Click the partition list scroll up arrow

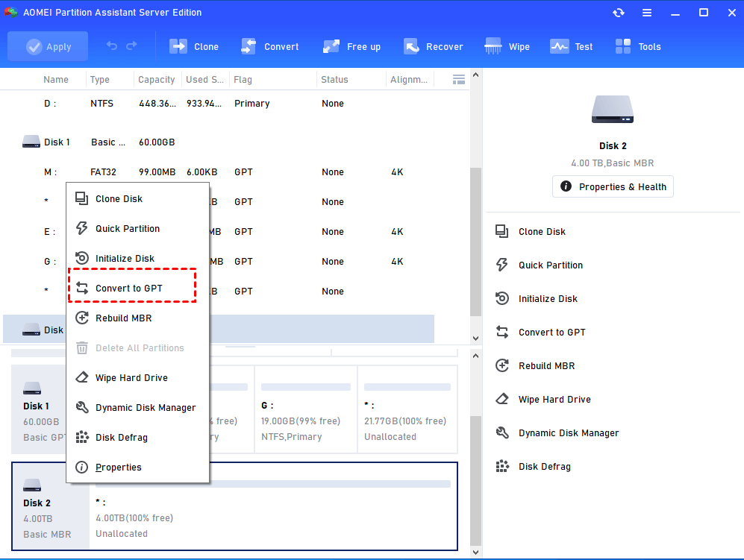475,75
